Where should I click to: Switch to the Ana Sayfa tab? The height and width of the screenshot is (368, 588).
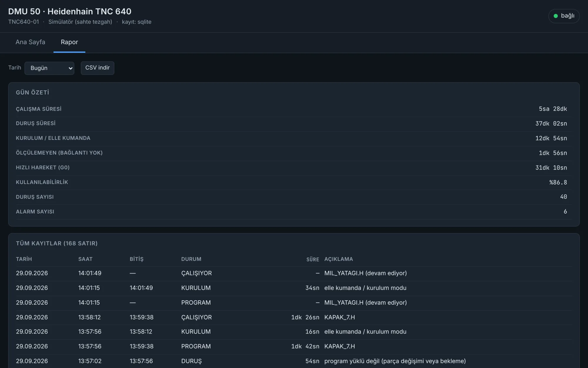pos(30,42)
